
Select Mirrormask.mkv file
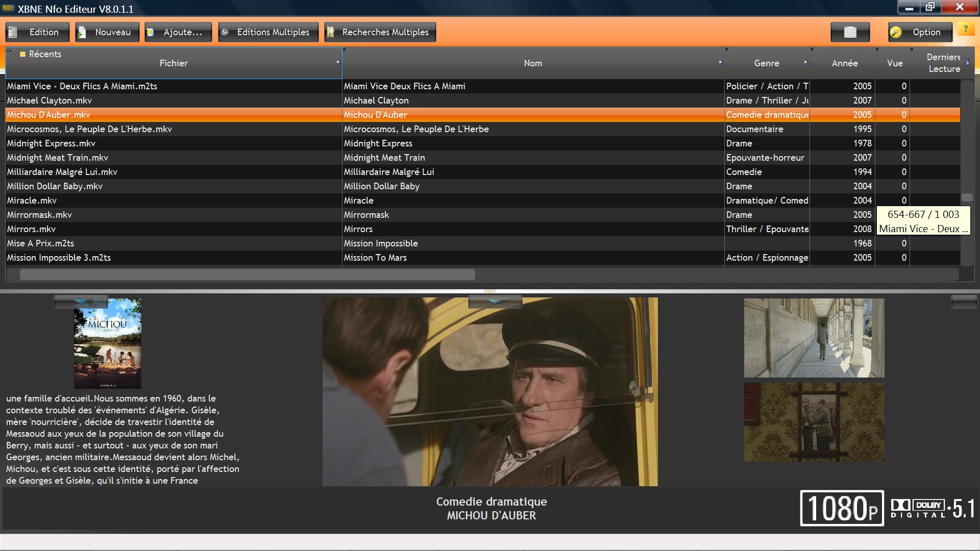[x=174, y=215]
